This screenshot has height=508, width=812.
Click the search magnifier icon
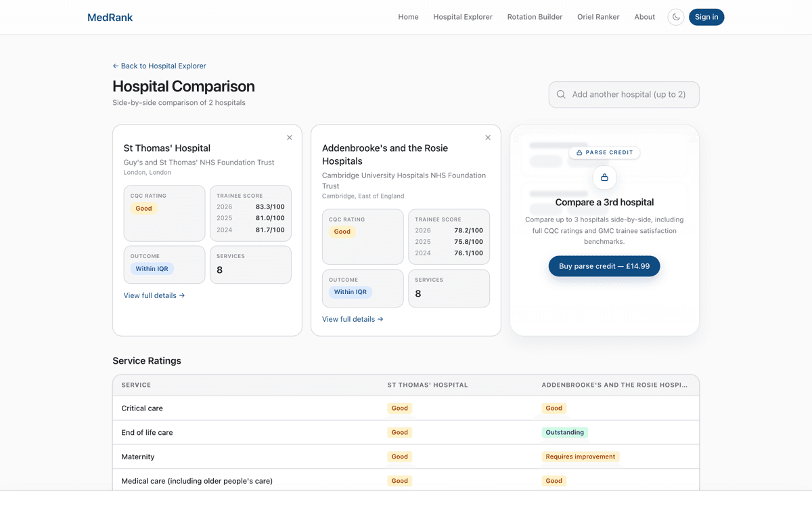(x=561, y=94)
